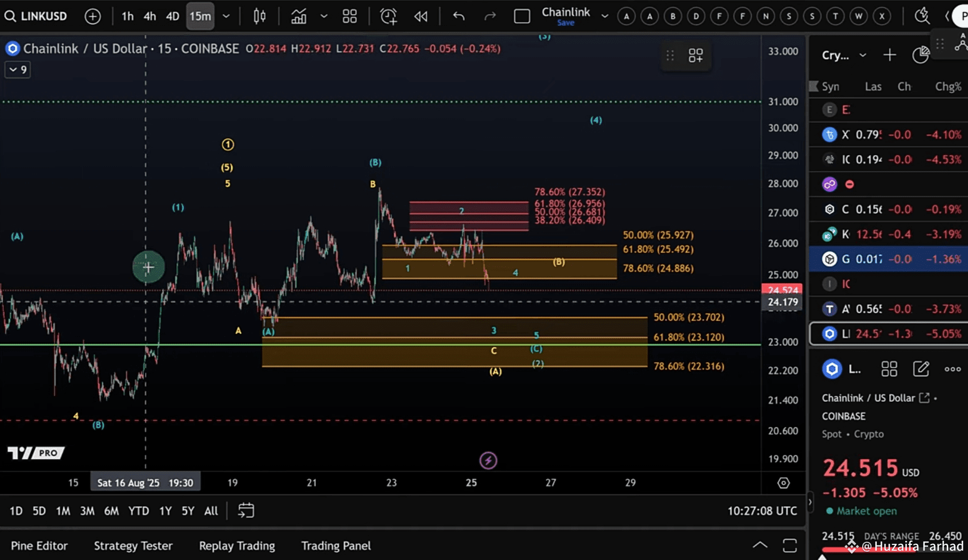Select the LINK row at -5.05%
Screen dimensions: 968x560
point(889,333)
